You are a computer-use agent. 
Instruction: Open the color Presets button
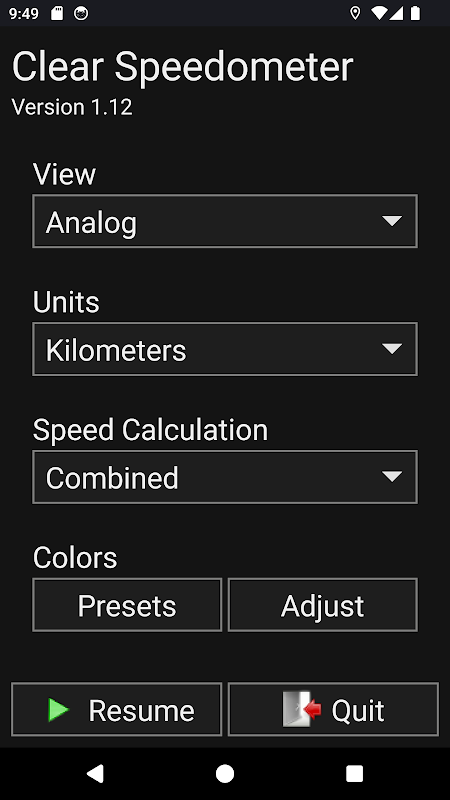[127, 605]
